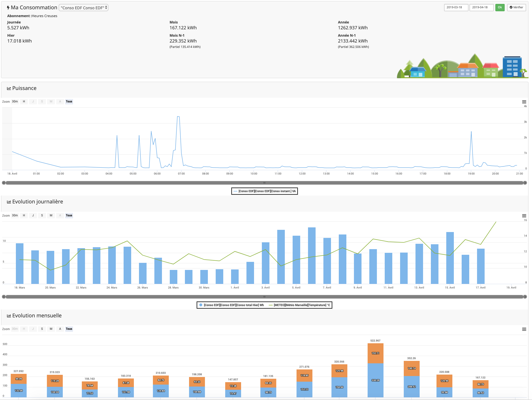
Task: Click the green Ok button
Action: (500, 7)
